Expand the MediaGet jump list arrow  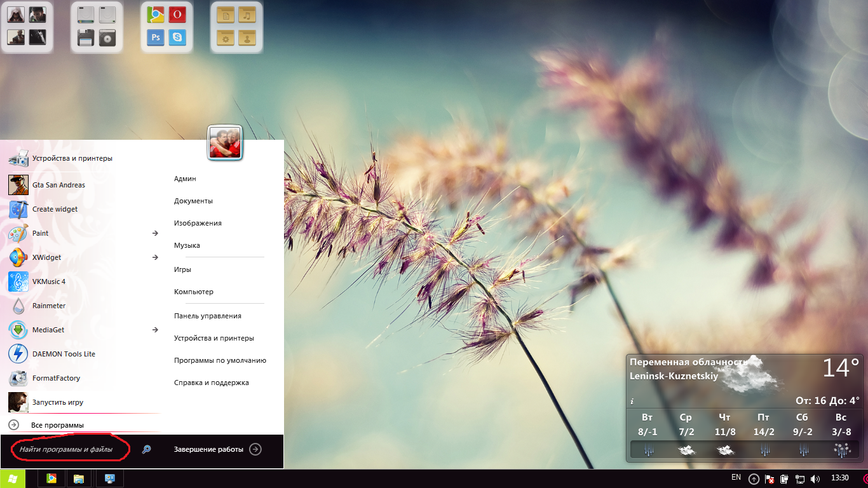(155, 330)
